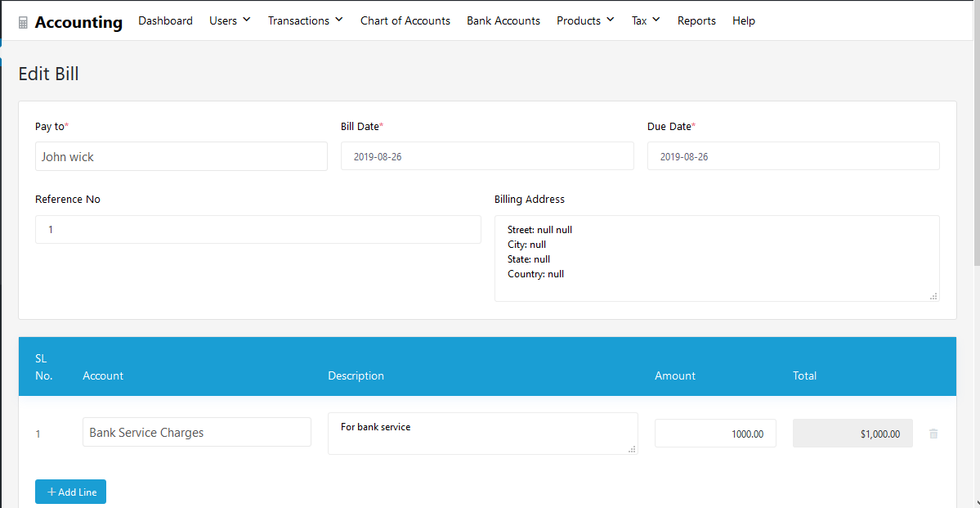Click the Accounting calculator logo icon
This screenshot has height=508, width=980.
tap(24, 23)
